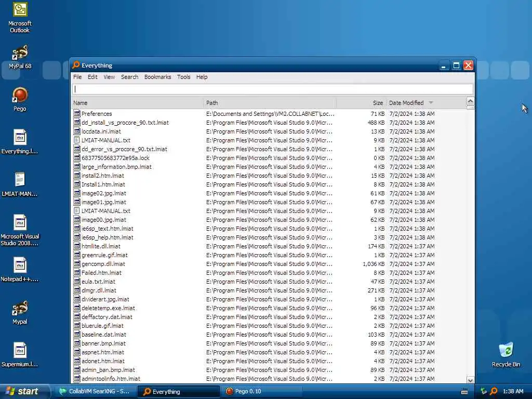This screenshot has height=399, width=532.
Task: Click the taskbar clock showing 1:38 AM
Action: coord(513,391)
